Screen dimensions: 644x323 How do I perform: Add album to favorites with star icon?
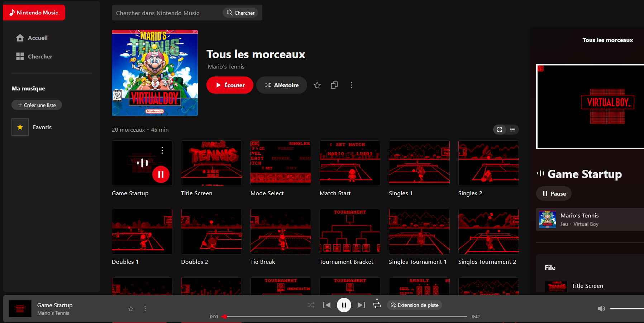(x=317, y=85)
